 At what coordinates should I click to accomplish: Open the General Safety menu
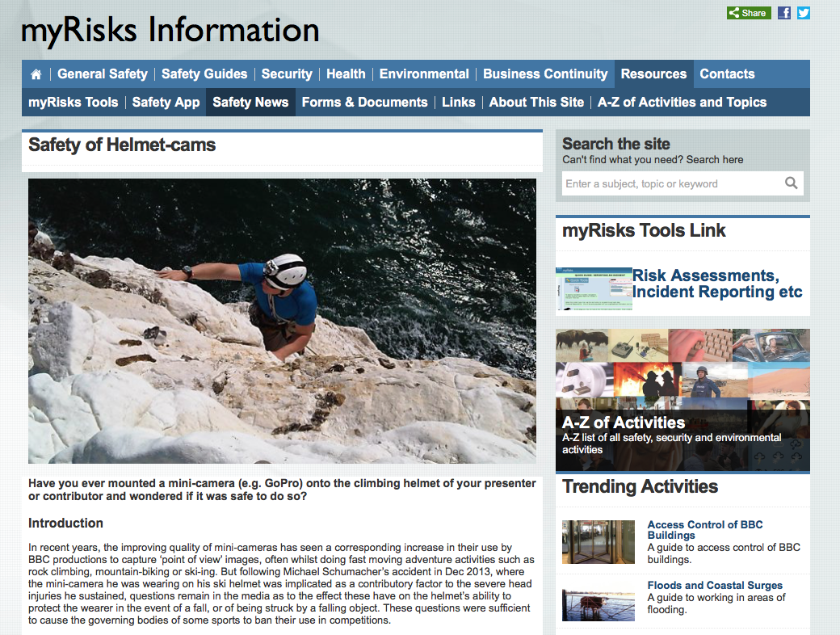point(103,74)
